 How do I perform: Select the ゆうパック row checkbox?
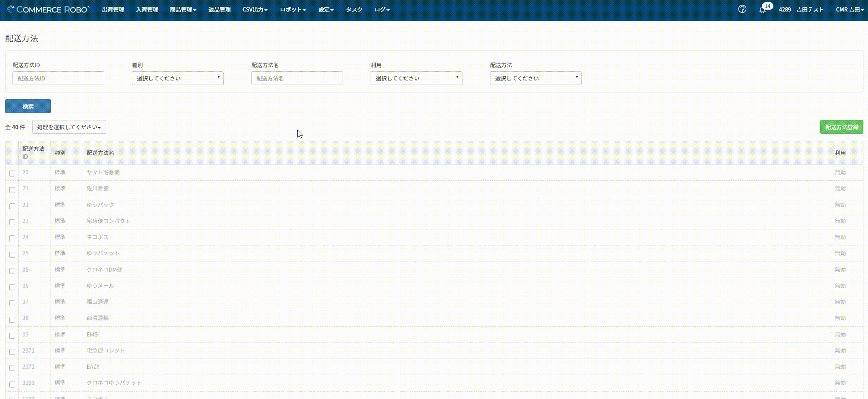point(12,206)
